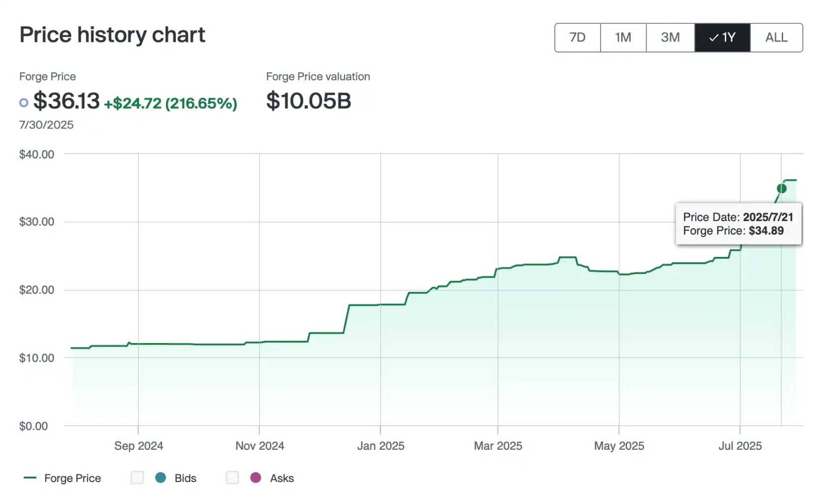This screenshot has height=504, width=819.
Task: Enable the Bids checkbox
Action: [137, 478]
